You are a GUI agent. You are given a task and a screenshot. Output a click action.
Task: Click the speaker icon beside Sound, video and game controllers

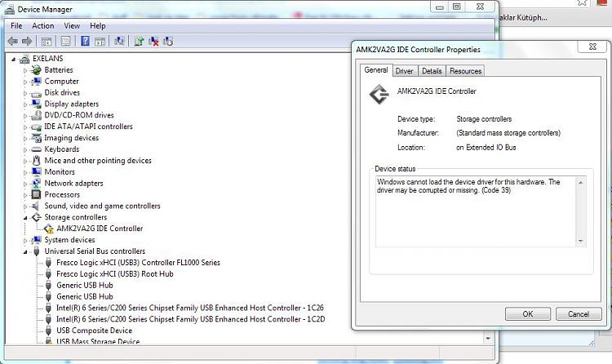pyautogui.click(x=36, y=206)
